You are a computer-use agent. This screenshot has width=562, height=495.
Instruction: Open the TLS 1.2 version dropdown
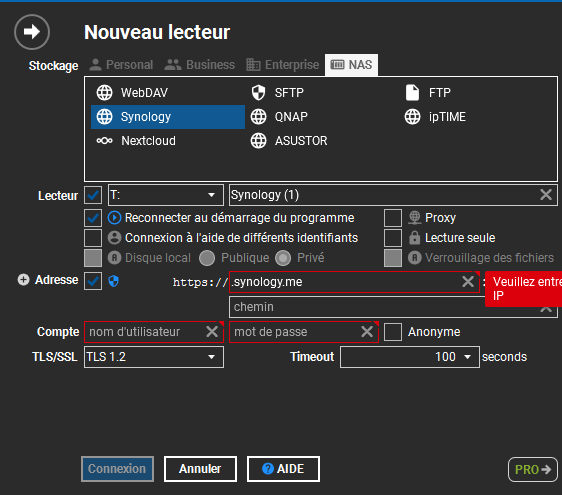[154, 357]
